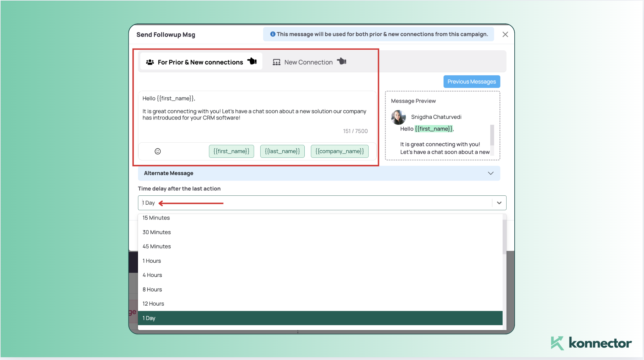Click the {{last_name}} merge tag icon
The height and width of the screenshot is (360, 644).
282,151
